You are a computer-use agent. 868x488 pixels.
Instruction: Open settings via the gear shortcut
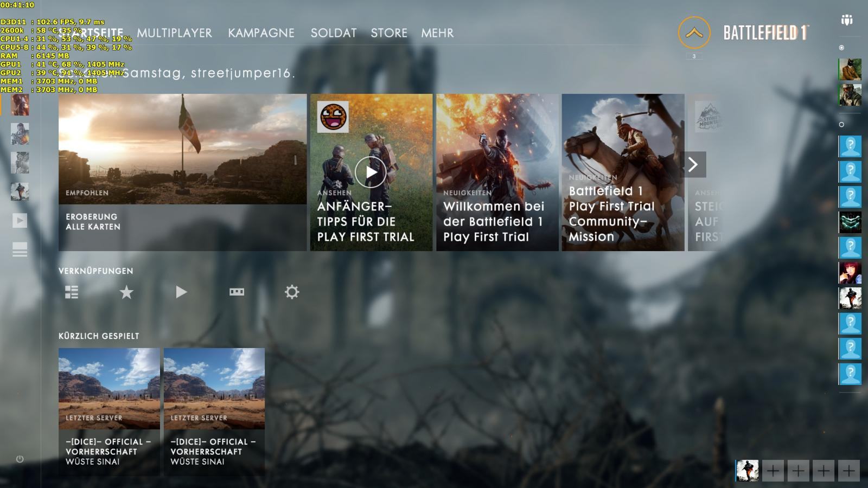point(292,292)
